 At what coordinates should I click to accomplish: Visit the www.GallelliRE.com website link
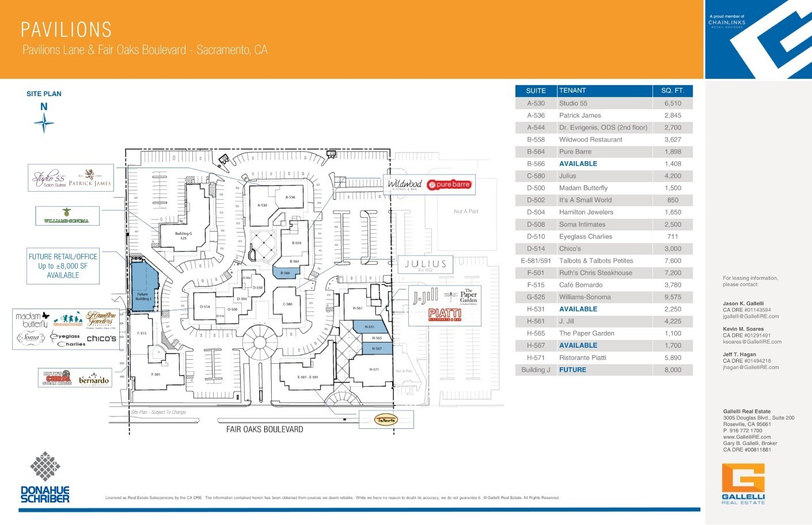747,437
